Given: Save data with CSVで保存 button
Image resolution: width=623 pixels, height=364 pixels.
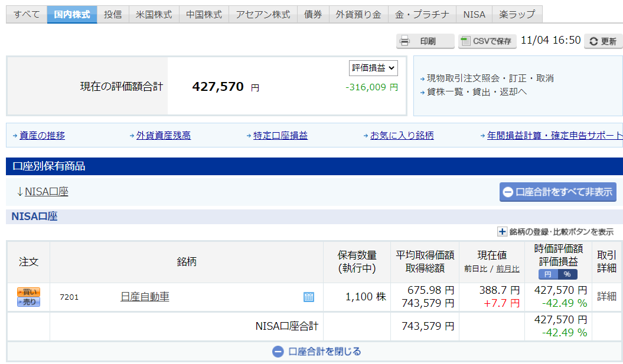Looking at the screenshot, I should 487,41.
